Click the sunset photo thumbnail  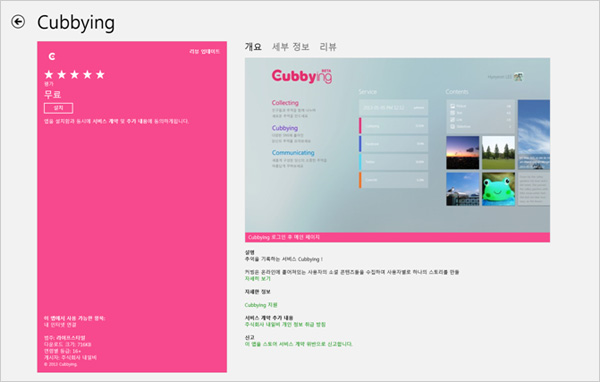click(x=463, y=153)
